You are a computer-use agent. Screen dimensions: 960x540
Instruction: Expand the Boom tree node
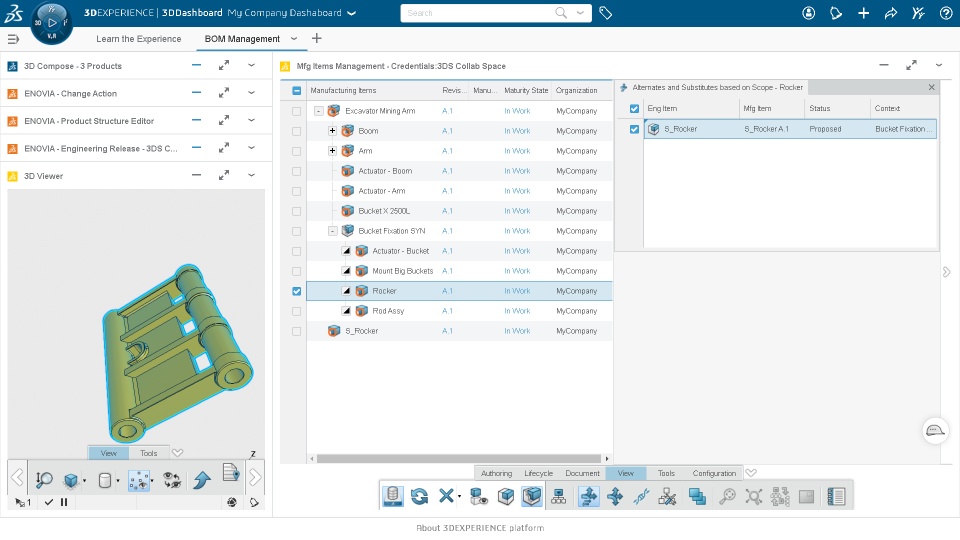point(332,131)
